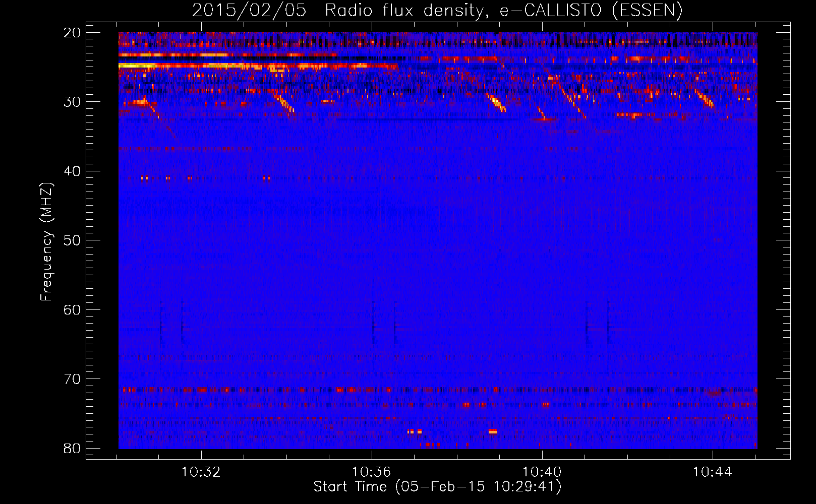Click the 'Start Time (05-Feb-15 10:29:41)' x-axis label
Viewport: 816px width, 504px height.
(x=437, y=487)
